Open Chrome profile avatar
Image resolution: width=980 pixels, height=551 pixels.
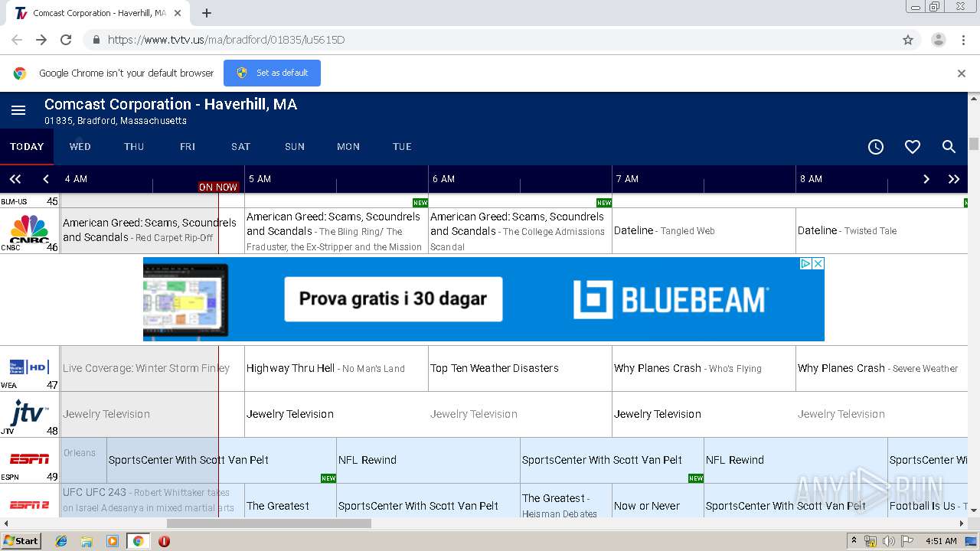click(939, 40)
